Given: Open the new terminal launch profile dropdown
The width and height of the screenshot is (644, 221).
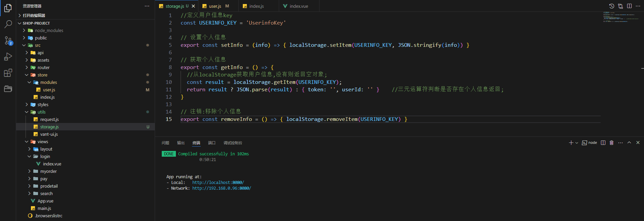Looking at the screenshot, I should [577, 143].
